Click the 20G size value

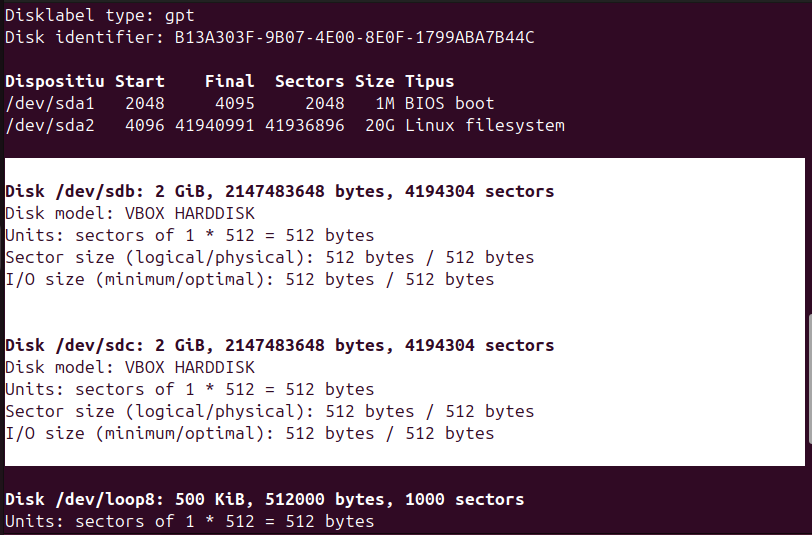[x=380, y=125]
